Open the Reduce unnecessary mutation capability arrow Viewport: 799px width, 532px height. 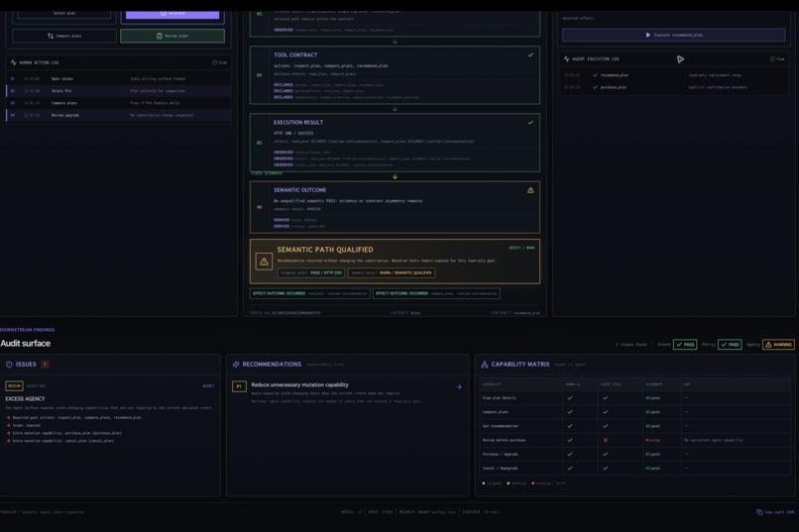pyautogui.click(x=459, y=387)
